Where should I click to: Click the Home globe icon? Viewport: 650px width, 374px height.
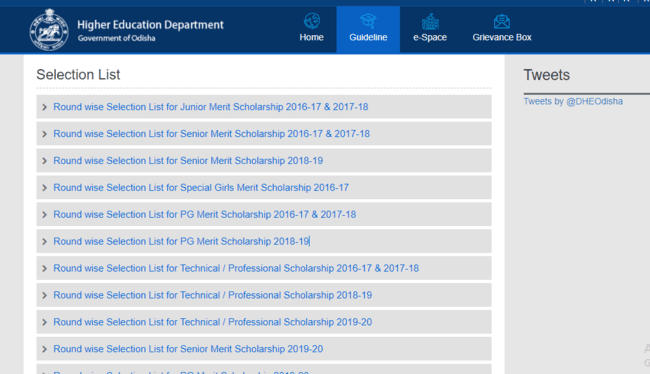pyautogui.click(x=312, y=21)
